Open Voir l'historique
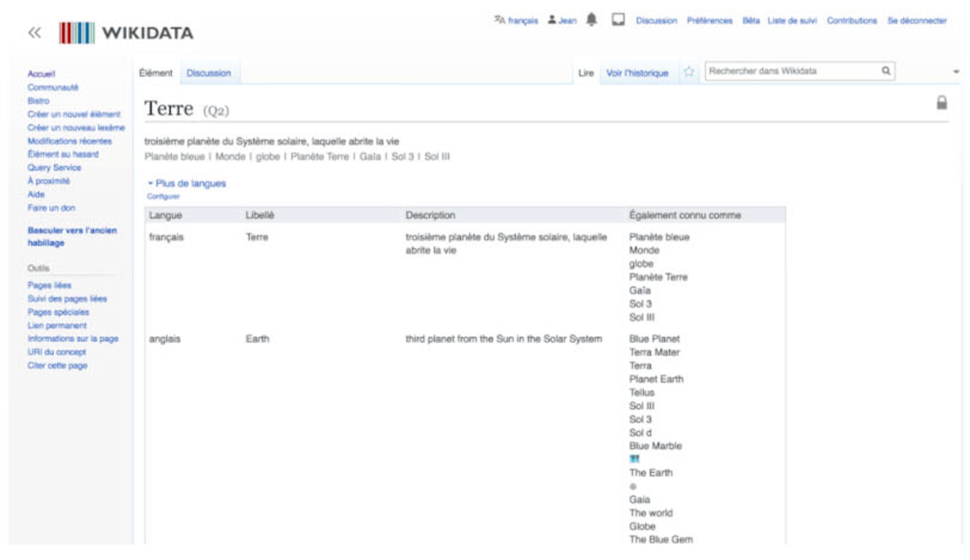This screenshot has height=560, width=970. click(x=637, y=73)
